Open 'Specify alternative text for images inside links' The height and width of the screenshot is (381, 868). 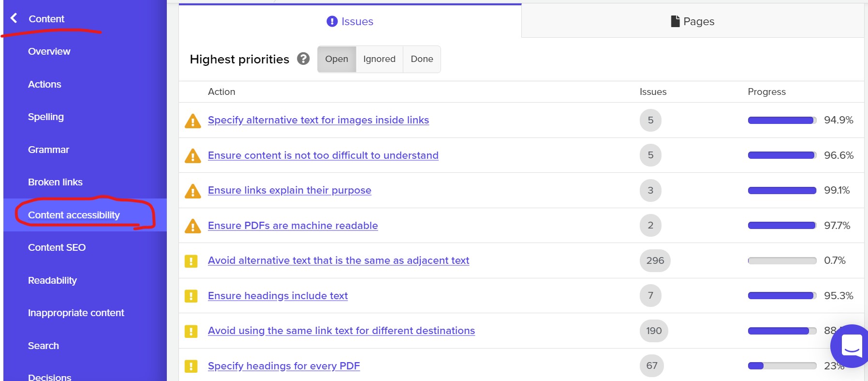(318, 120)
